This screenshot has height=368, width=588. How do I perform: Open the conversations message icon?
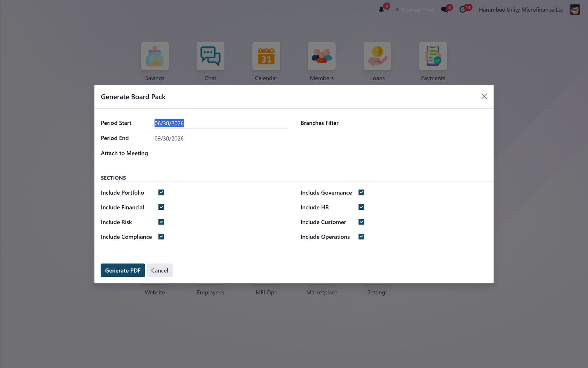[444, 10]
